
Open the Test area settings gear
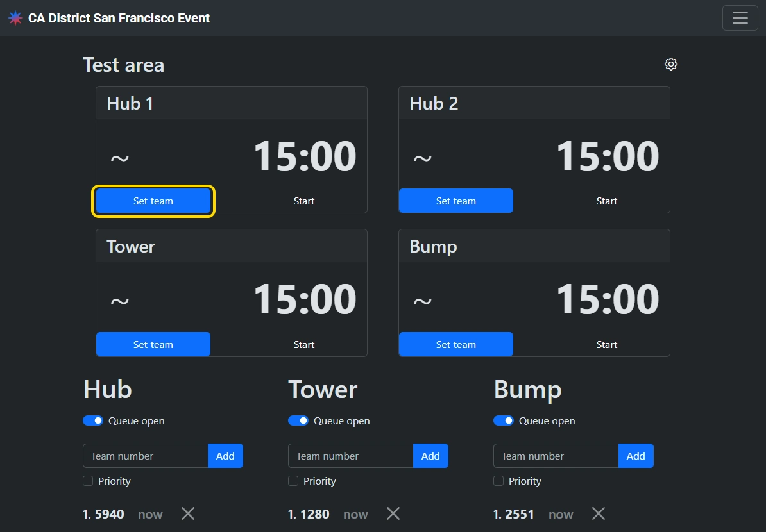[x=671, y=64]
